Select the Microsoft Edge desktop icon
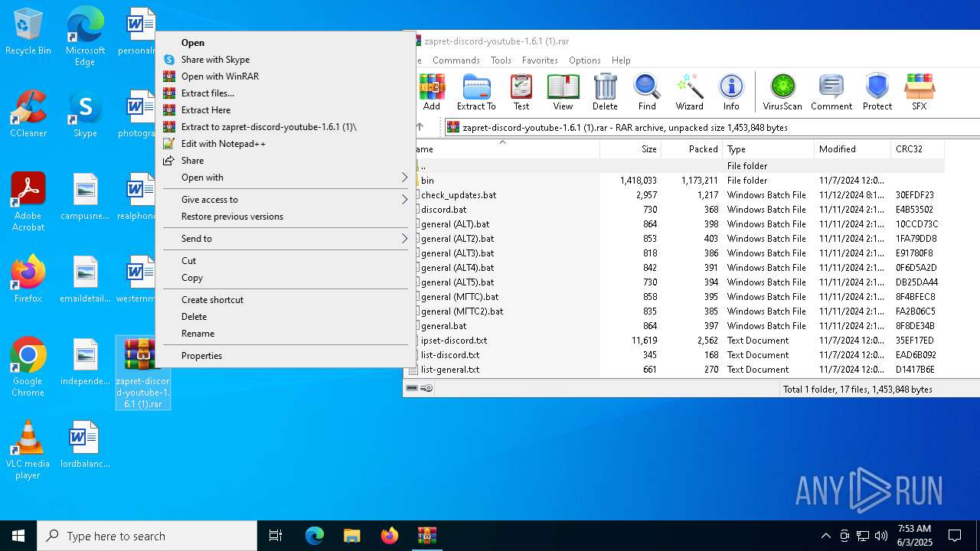 [85, 37]
